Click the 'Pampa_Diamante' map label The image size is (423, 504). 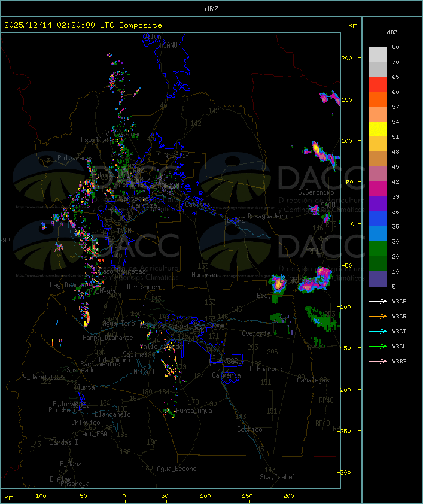(108, 338)
